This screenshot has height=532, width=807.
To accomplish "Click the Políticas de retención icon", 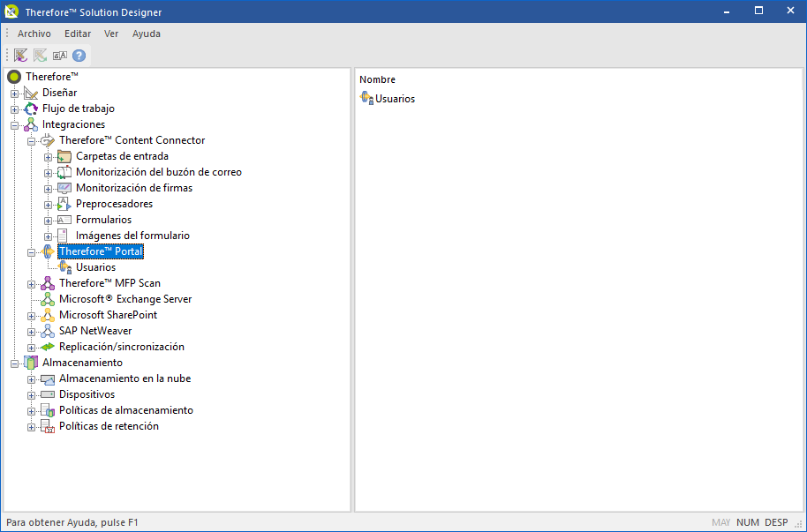I will [x=48, y=426].
